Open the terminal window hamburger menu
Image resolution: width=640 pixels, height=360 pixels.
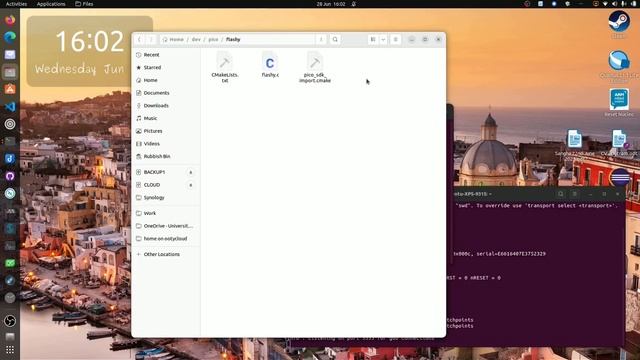[x=575, y=194]
